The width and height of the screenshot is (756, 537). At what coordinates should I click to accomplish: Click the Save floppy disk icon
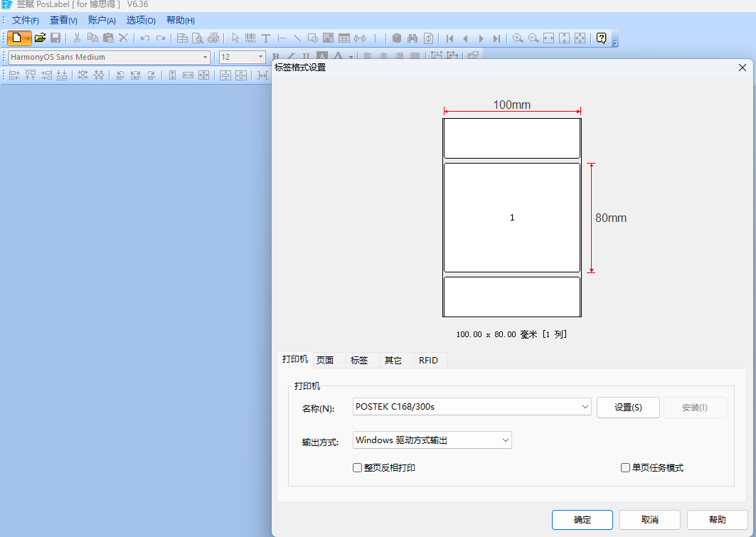click(x=55, y=38)
